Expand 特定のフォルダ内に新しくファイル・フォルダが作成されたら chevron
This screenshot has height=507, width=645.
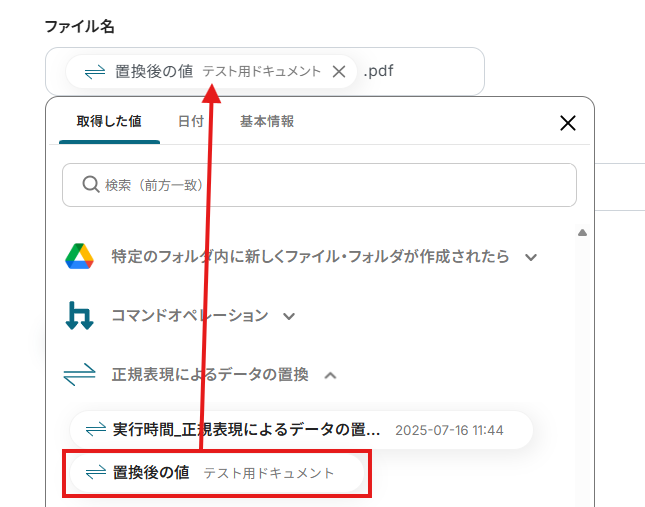click(x=531, y=257)
